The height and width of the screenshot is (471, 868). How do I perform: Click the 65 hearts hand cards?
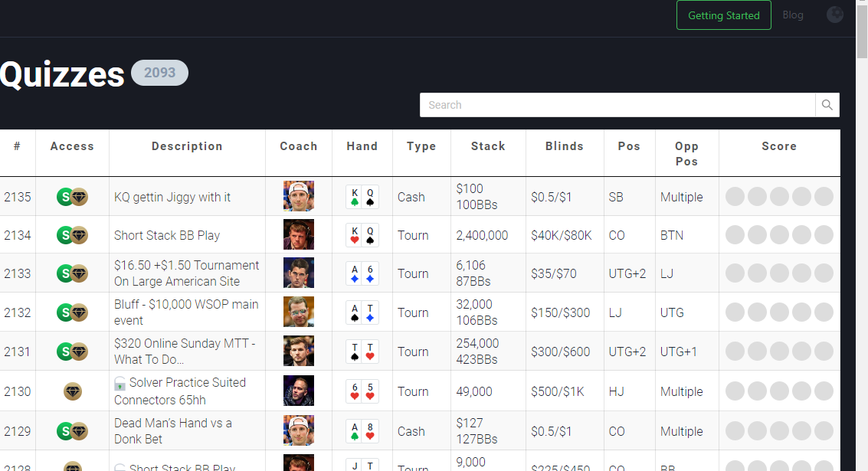[362, 391]
